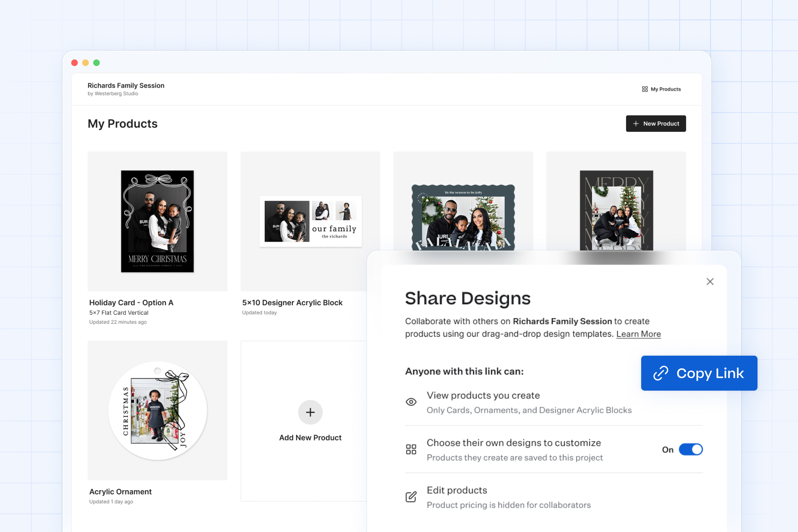
Task: Click the chain link icon on Copy Link
Action: click(661, 373)
